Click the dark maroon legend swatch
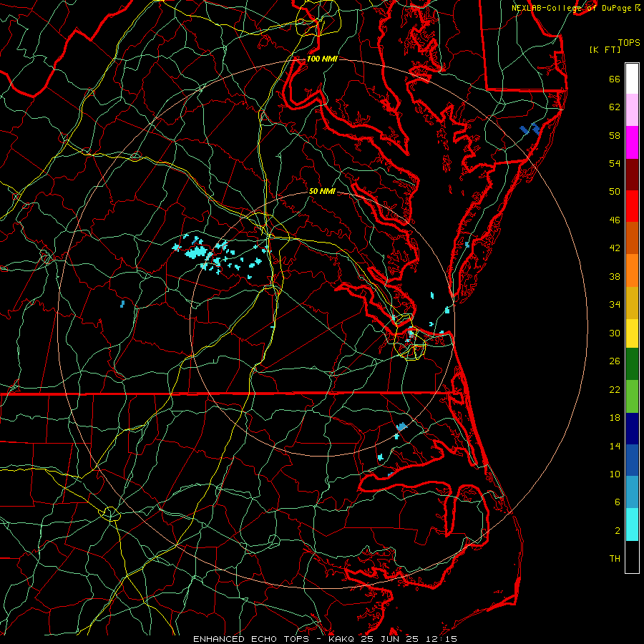644x644 pixels. 632,174
